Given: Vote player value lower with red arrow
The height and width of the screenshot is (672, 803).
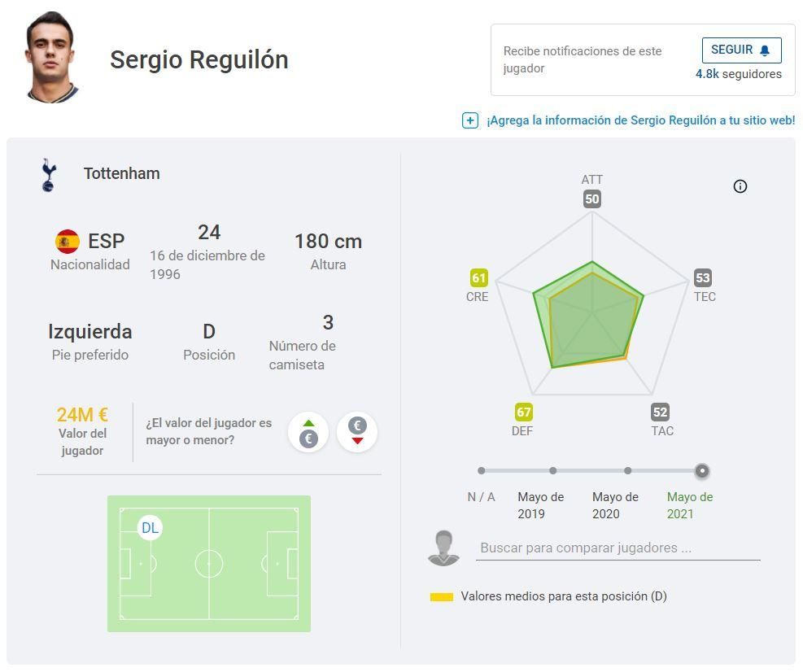Looking at the screenshot, I should pos(356,432).
